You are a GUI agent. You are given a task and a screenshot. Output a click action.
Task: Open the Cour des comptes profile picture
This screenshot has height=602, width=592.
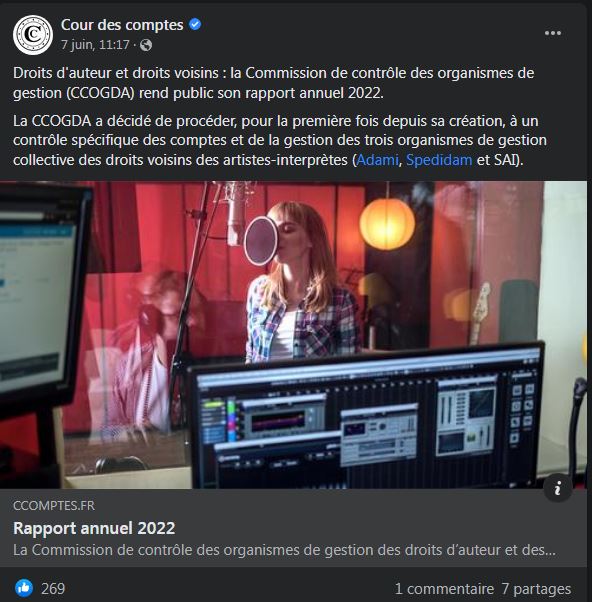pos(33,35)
